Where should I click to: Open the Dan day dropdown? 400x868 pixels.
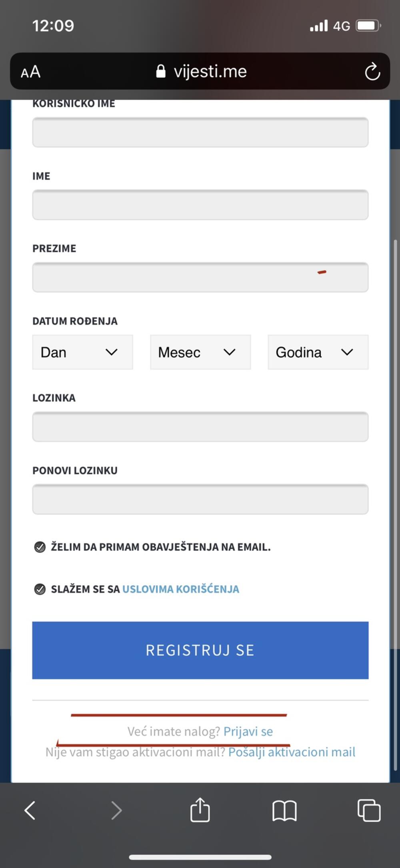[x=82, y=352]
